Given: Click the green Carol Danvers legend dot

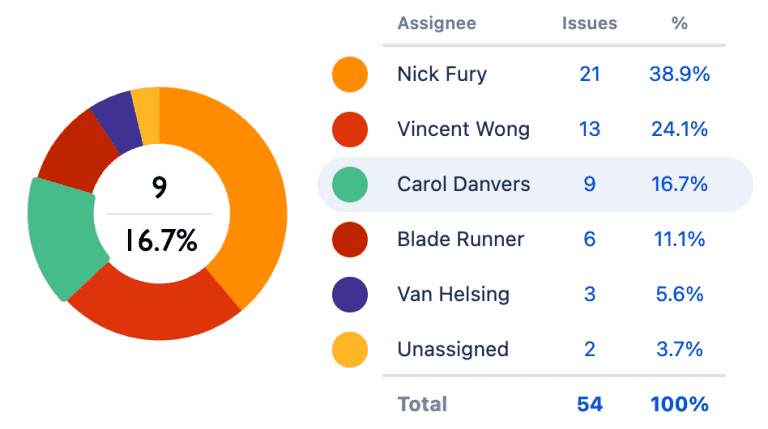Looking at the screenshot, I should (x=350, y=184).
